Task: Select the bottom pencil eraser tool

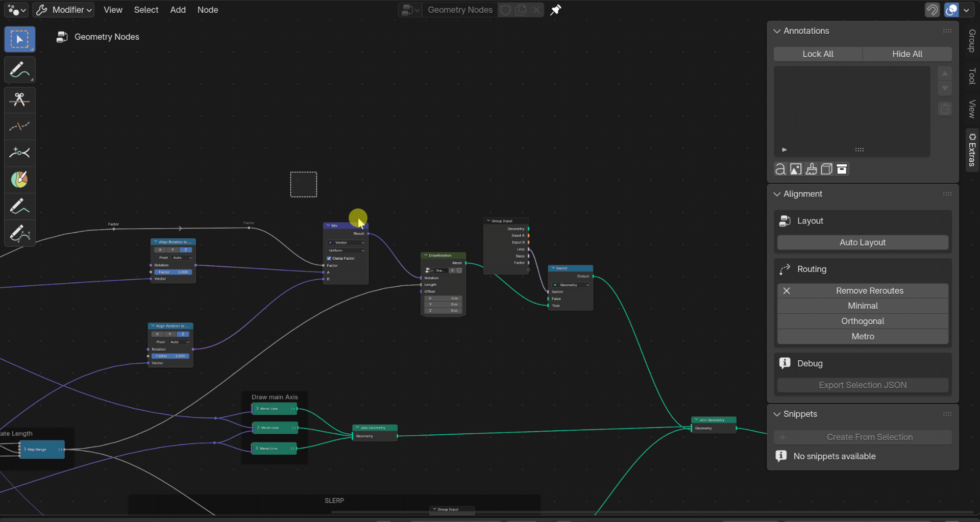Action: pos(19,233)
